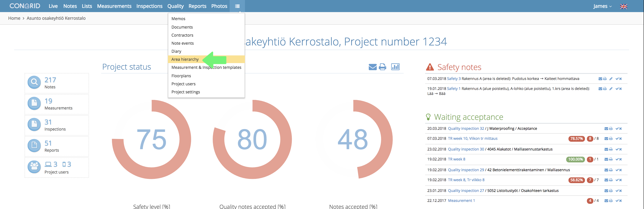Select Floorplans from the dropdown menu
This screenshot has width=644, height=209.
[206, 76]
